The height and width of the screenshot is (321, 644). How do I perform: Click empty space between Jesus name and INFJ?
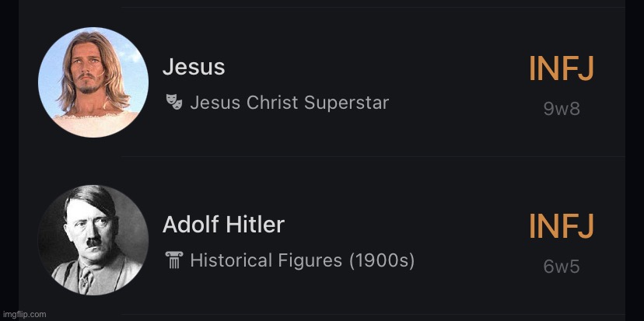click(376, 68)
